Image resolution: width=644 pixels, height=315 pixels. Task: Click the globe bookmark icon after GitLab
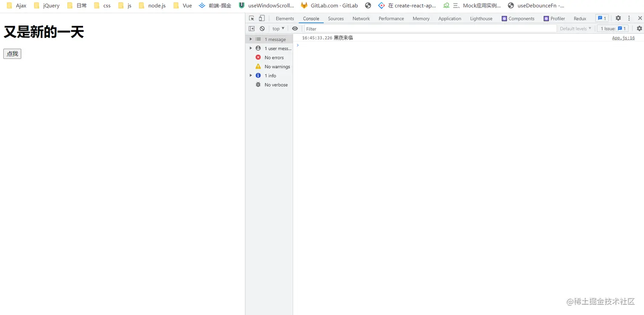coord(368,6)
